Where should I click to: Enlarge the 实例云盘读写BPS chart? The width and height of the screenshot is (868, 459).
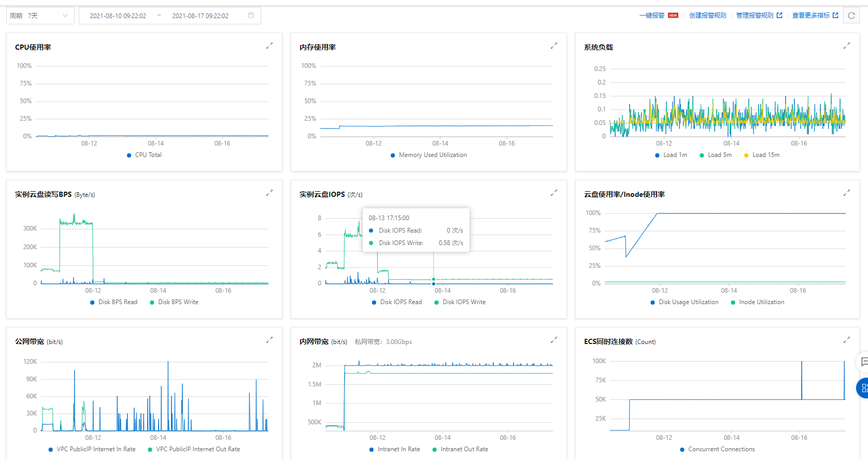tap(269, 193)
